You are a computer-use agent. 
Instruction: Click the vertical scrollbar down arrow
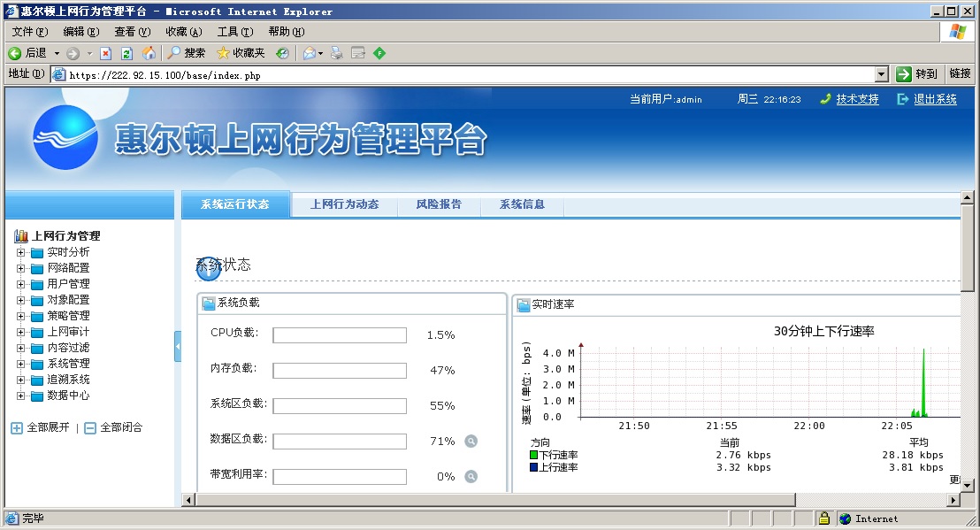[967, 486]
